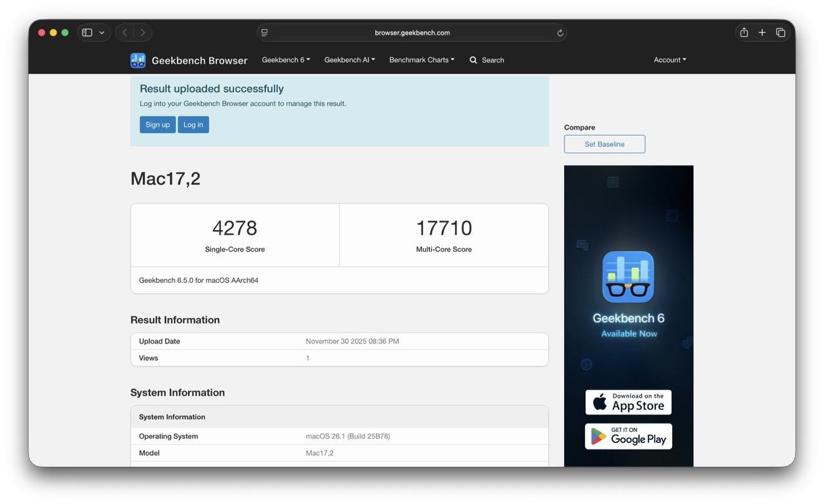Open Download on the App Store badge
The height and width of the screenshot is (504, 824).
(628, 402)
